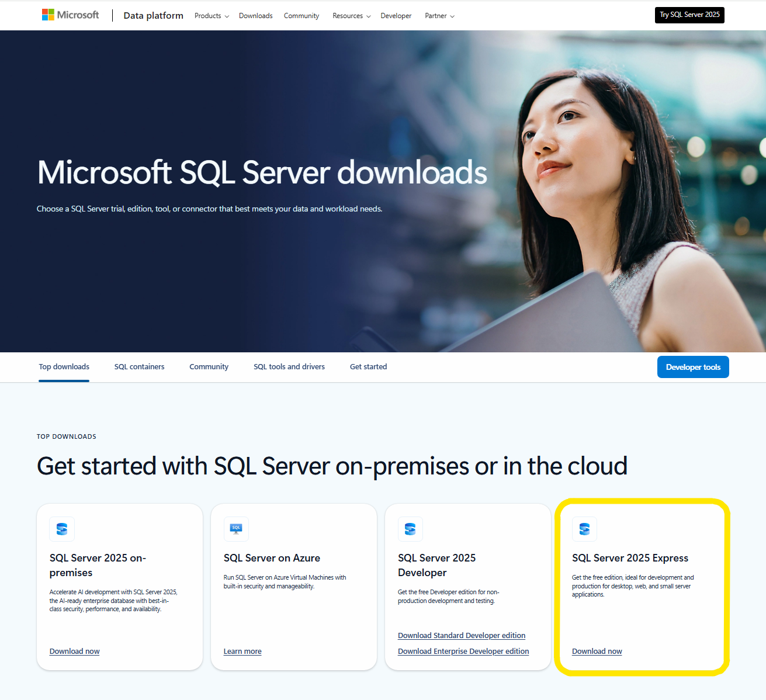
Task: Click the SQL Server 2025 on-premises card icon
Action: tap(62, 529)
